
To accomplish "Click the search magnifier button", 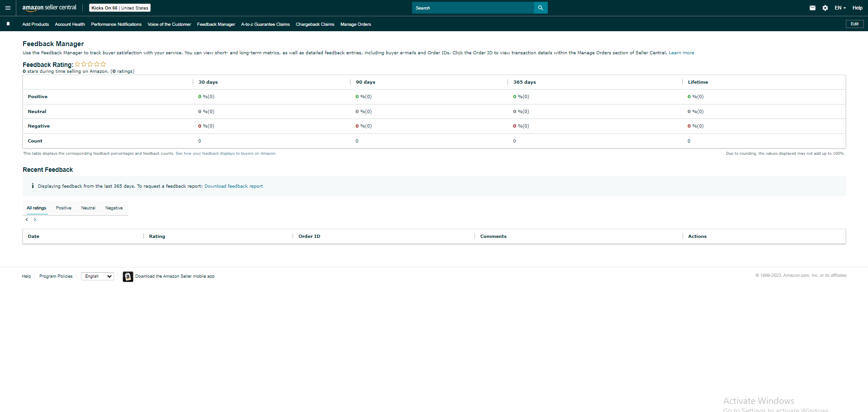I will click(x=541, y=8).
